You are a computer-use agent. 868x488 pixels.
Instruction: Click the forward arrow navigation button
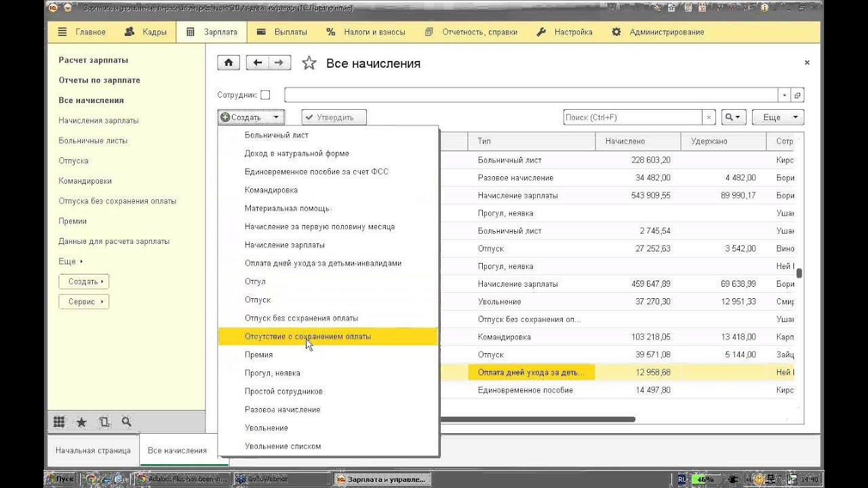coord(279,63)
